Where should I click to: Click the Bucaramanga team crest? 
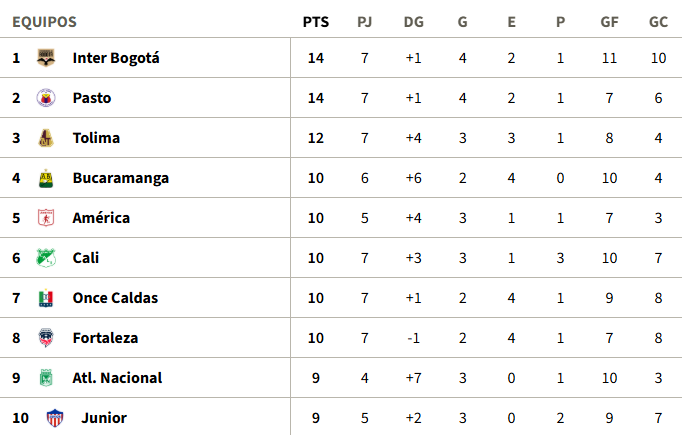[x=45, y=178]
